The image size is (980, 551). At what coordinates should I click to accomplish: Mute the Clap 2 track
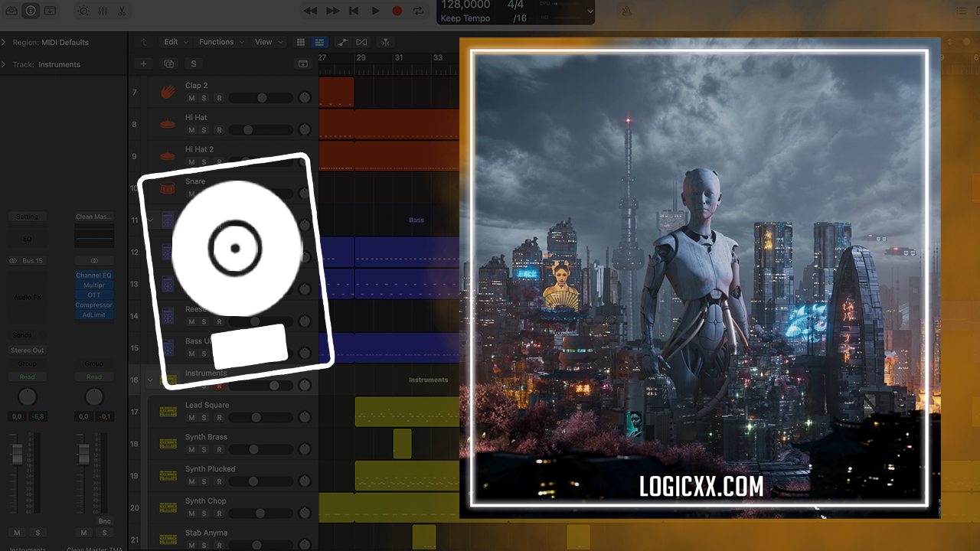[191, 98]
